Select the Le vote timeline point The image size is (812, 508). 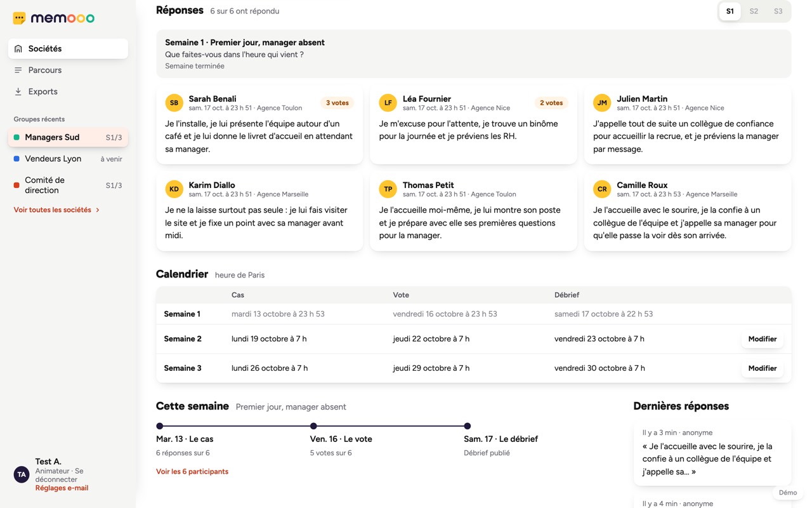pyautogui.click(x=313, y=426)
